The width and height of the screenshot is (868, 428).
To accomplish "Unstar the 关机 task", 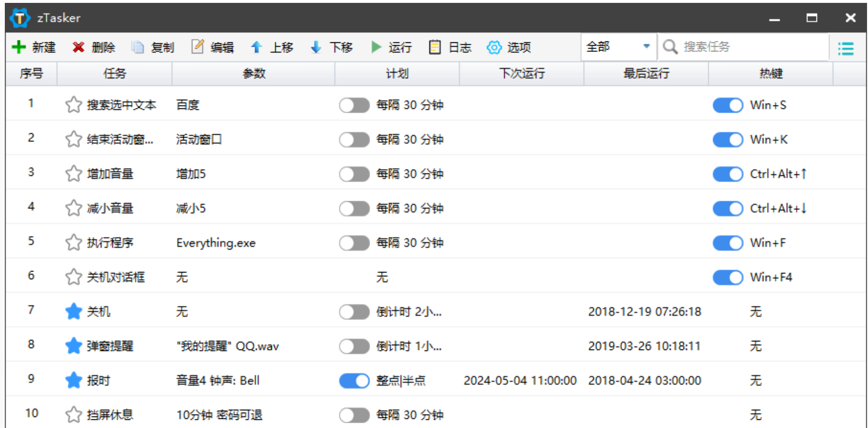I will [74, 311].
